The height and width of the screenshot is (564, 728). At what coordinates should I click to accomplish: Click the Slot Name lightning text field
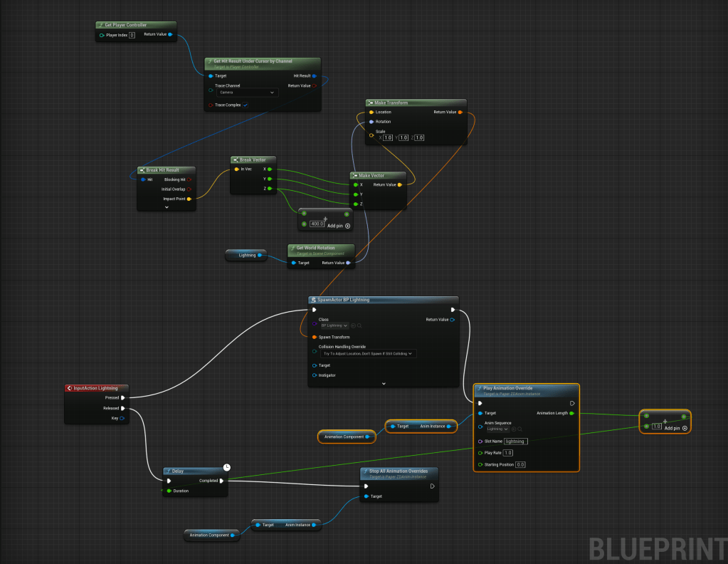pos(515,442)
